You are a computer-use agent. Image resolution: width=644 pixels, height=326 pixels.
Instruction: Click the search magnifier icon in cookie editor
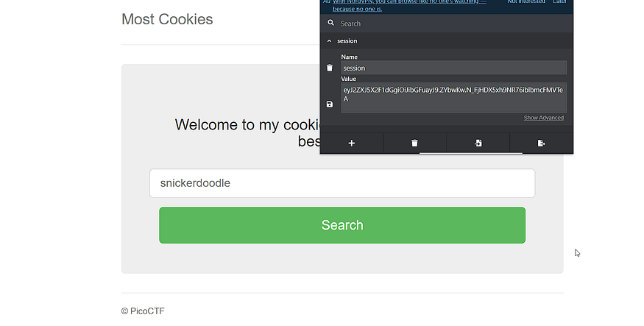[x=330, y=24]
